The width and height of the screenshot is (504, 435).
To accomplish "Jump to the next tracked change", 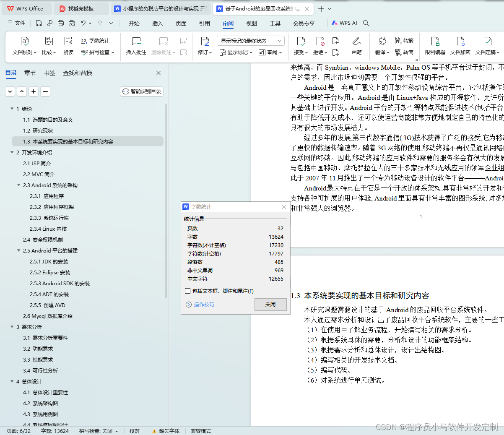I will 335,52.
